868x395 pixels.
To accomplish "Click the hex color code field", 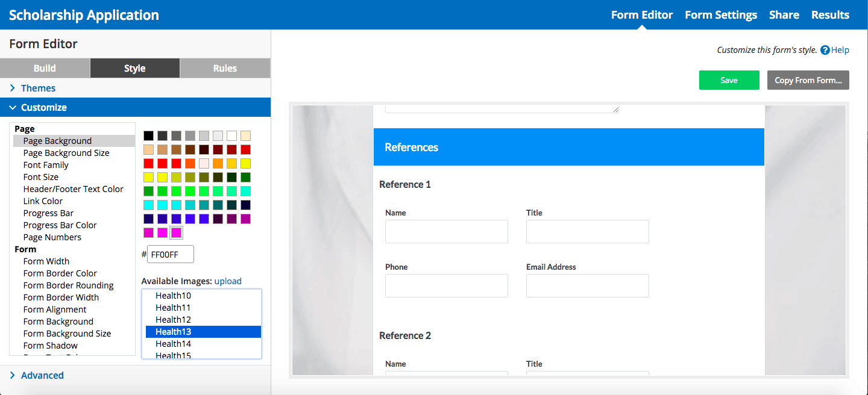I will point(171,254).
